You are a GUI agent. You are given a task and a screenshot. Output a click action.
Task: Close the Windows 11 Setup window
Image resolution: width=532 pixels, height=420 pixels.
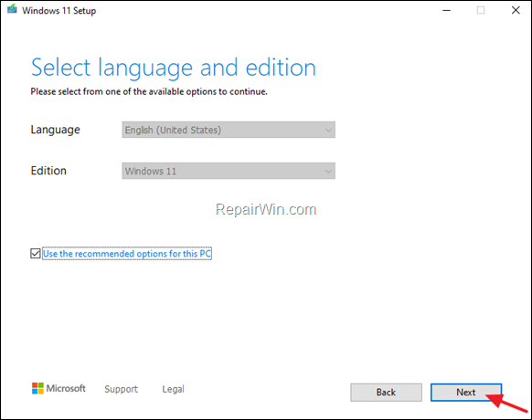pyautogui.click(x=516, y=11)
